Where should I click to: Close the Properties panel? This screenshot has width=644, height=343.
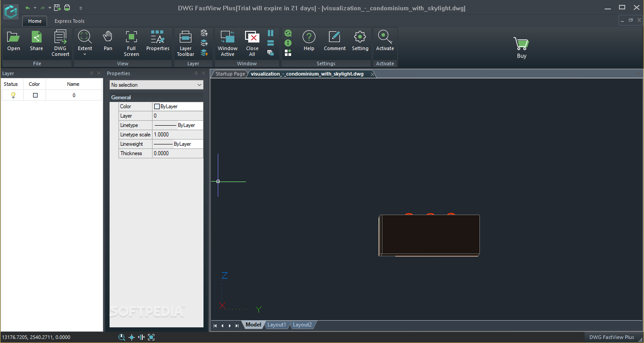click(203, 73)
